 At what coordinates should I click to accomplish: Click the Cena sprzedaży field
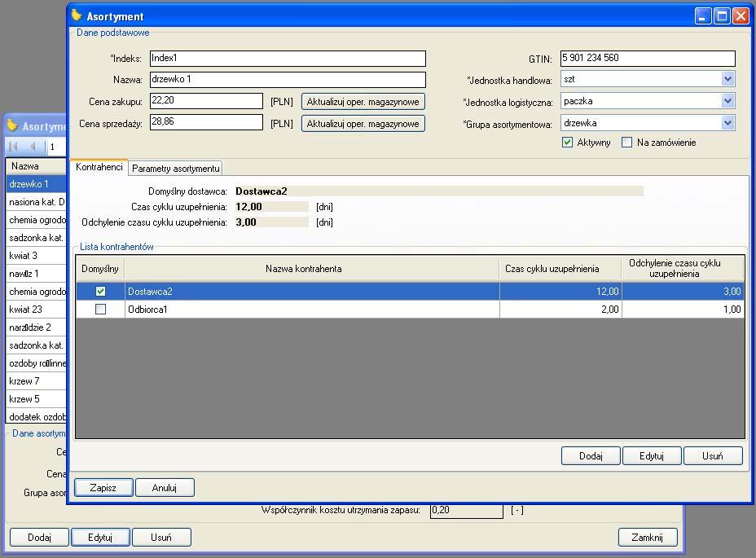tap(206, 122)
